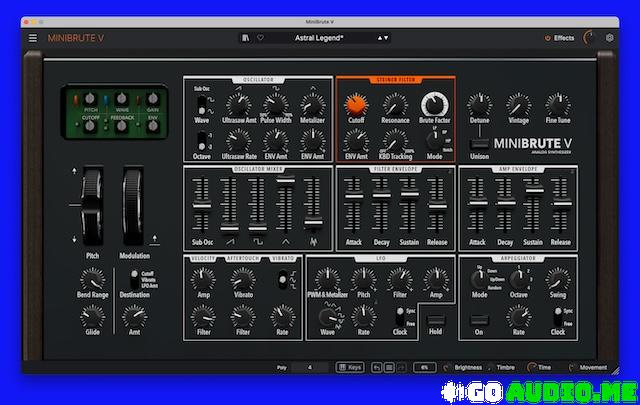Flip the Vibrato waveform switch
This screenshot has height=405, width=640.
pos(282,280)
